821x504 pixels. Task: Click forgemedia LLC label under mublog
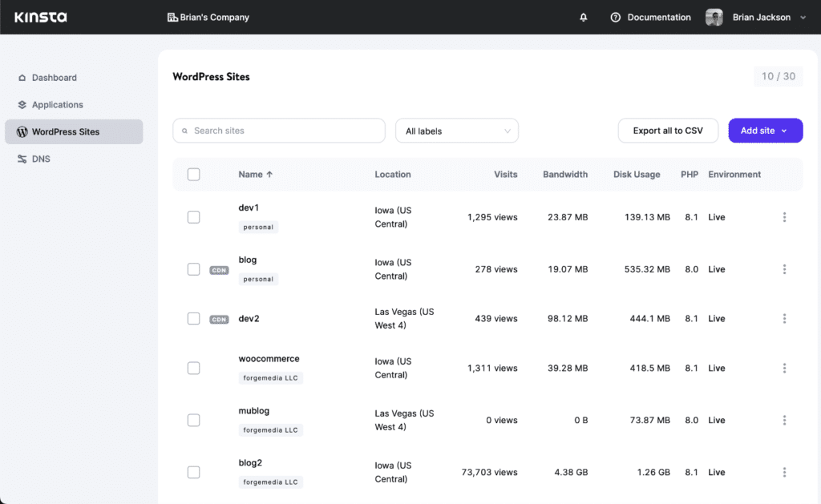270,430
